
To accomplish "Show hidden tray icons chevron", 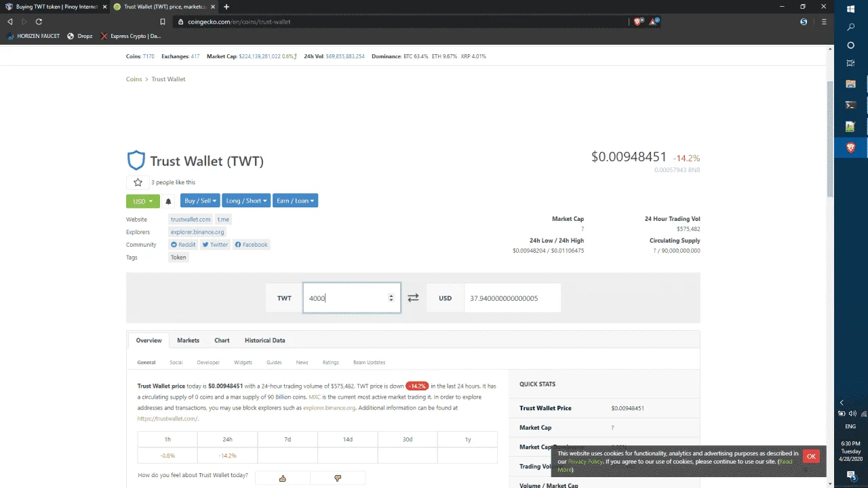I will pos(842,403).
